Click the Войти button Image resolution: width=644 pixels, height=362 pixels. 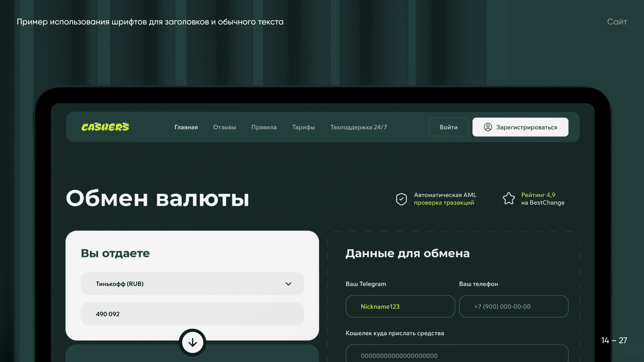click(x=448, y=127)
